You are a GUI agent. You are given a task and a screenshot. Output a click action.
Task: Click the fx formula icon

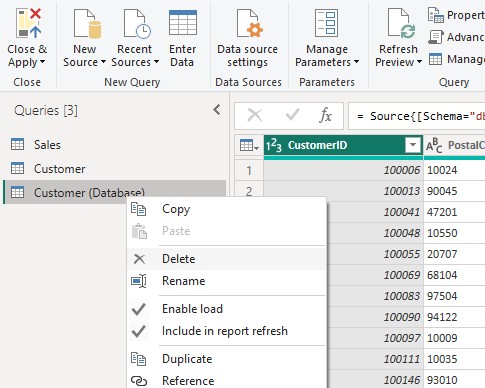325,116
